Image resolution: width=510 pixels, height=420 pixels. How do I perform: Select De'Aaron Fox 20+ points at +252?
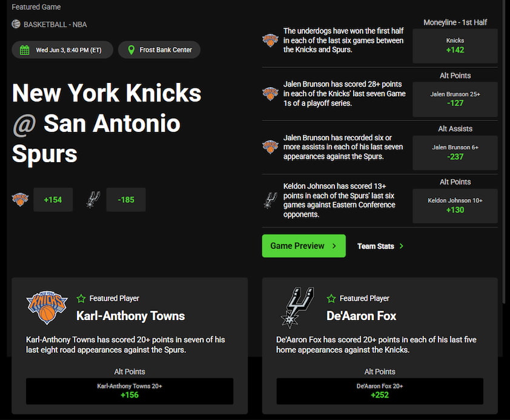click(x=380, y=391)
